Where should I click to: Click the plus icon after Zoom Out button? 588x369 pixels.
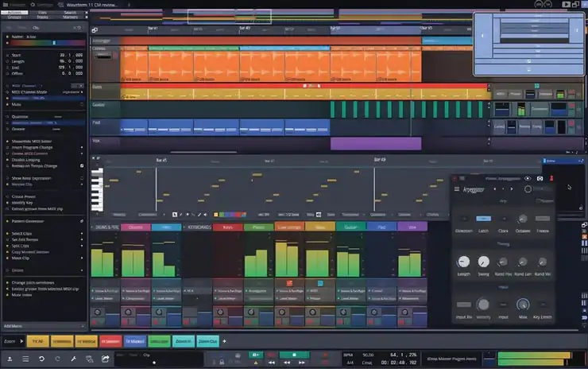[x=224, y=341]
